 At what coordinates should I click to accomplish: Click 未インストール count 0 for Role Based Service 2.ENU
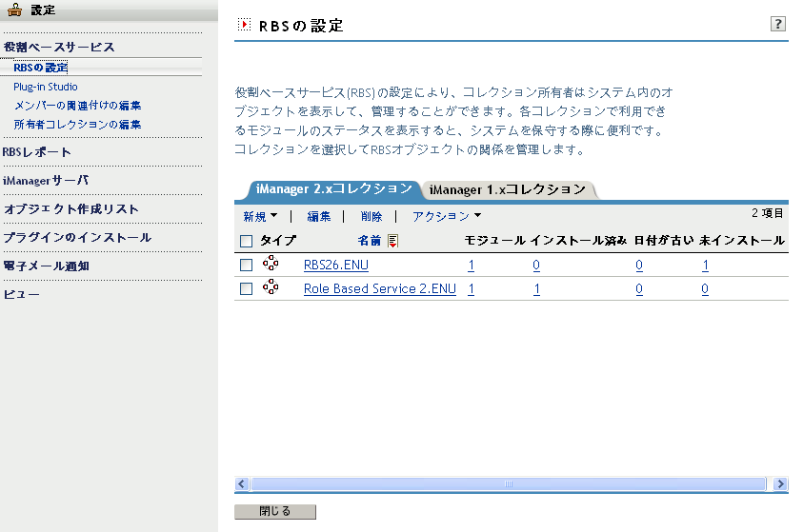tap(705, 289)
